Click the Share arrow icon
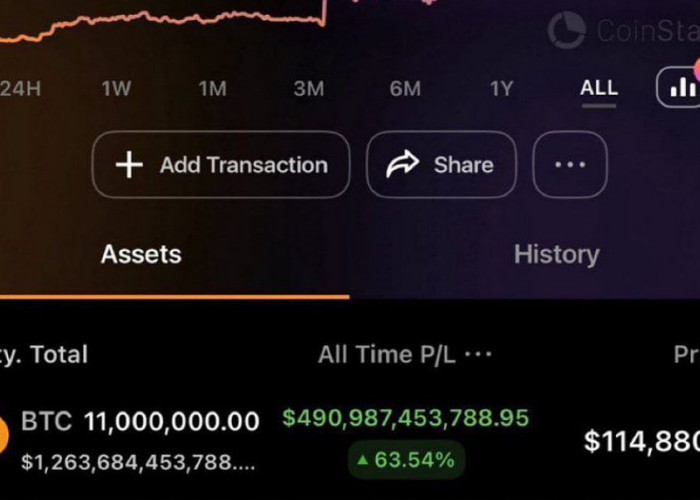The width and height of the screenshot is (700, 500). tap(402, 165)
